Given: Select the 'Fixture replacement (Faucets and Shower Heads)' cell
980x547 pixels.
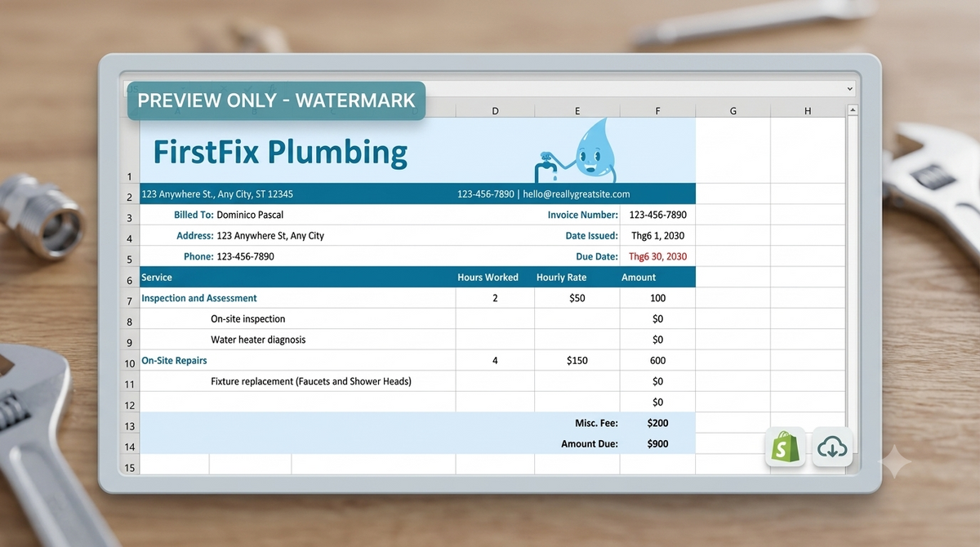Looking at the screenshot, I should 311,381.
